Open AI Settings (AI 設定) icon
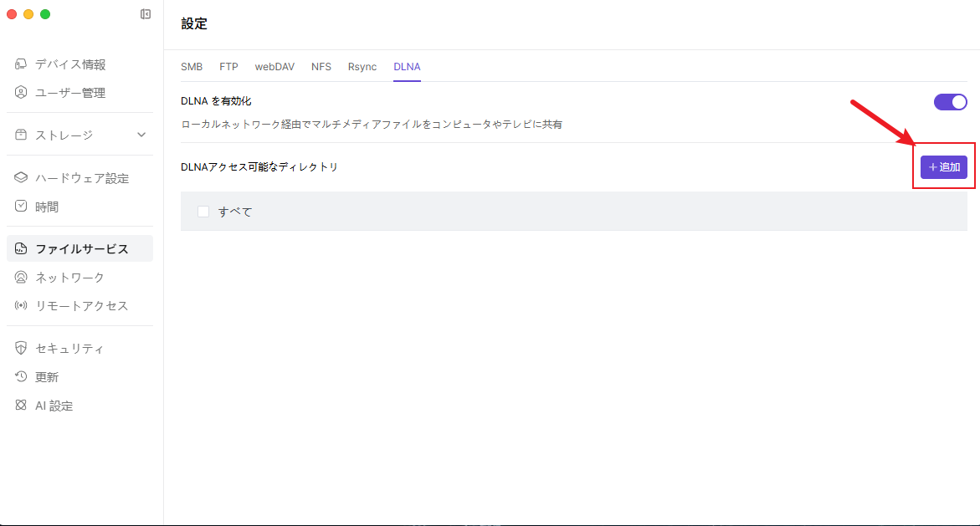The height and width of the screenshot is (526, 980). [22, 406]
